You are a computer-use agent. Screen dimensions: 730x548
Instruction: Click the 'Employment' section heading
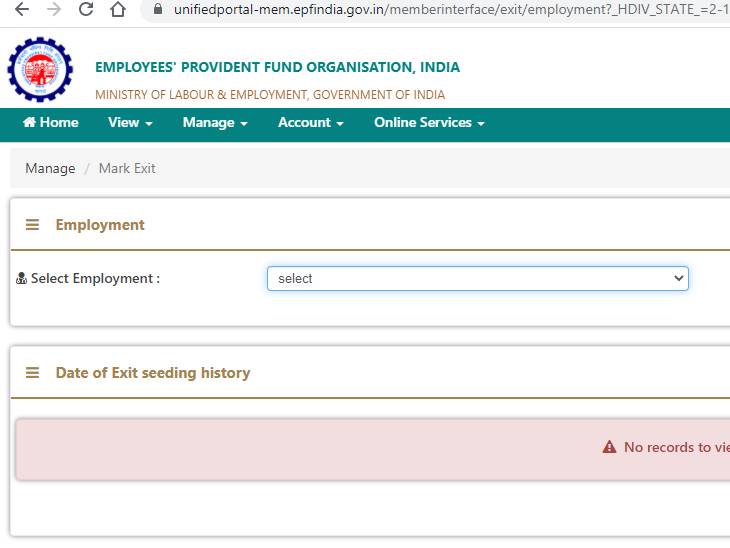pos(100,225)
